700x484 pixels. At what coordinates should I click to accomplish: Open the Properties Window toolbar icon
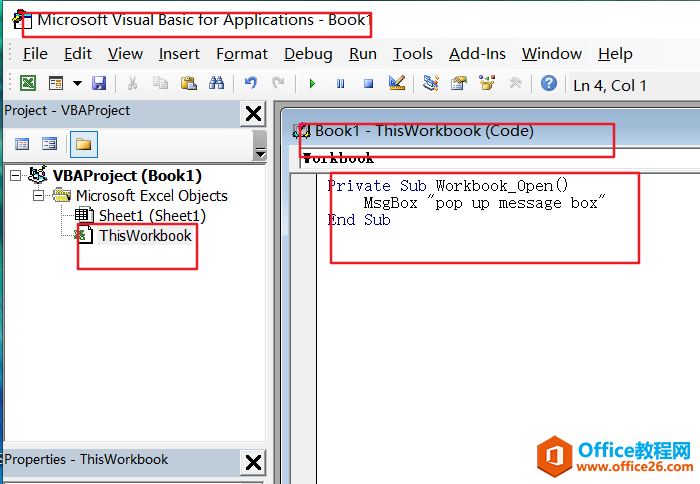coord(458,83)
